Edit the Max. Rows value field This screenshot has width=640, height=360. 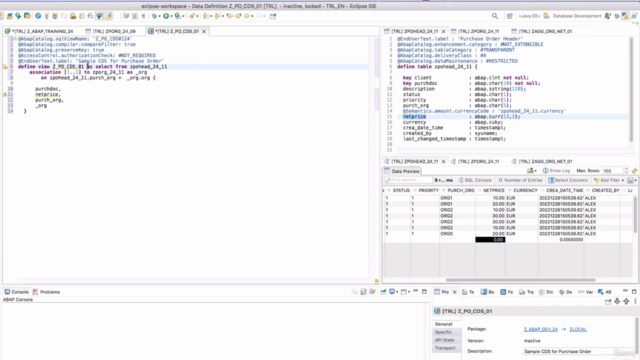(612, 171)
